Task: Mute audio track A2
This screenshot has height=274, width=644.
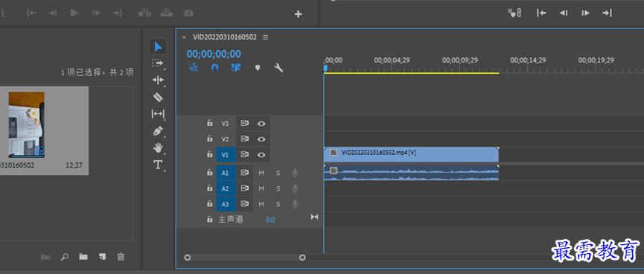Action: [x=261, y=188]
